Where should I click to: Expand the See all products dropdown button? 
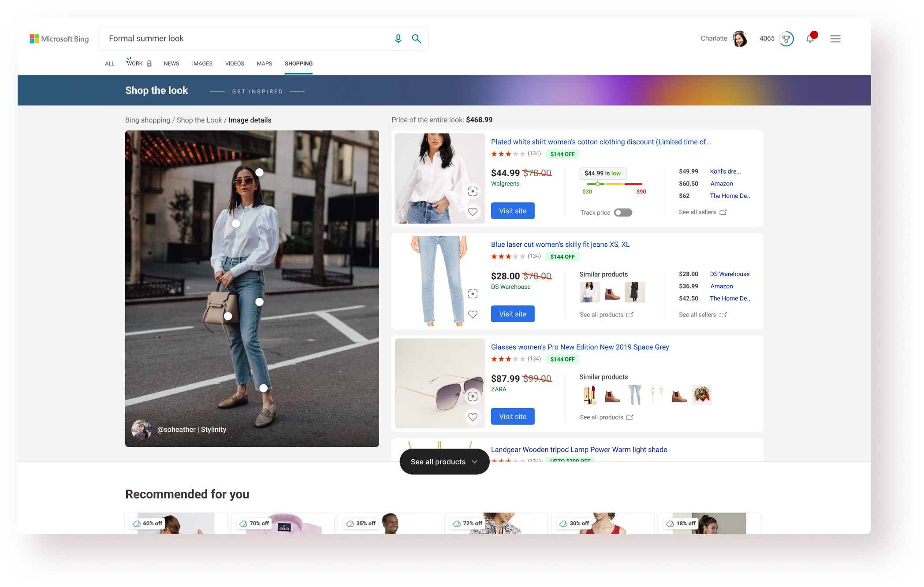pyautogui.click(x=444, y=462)
